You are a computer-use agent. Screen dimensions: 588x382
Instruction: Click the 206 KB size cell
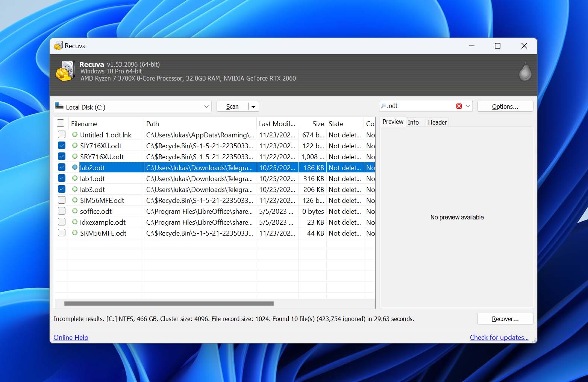(x=314, y=189)
